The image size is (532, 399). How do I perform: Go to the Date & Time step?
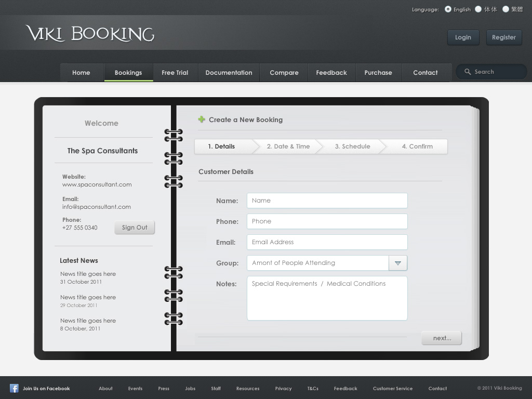coord(288,147)
